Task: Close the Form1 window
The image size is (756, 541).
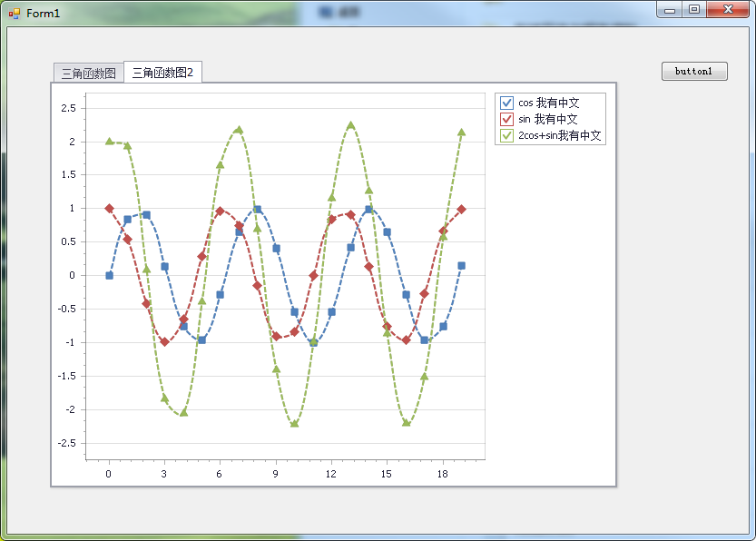Action: (x=728, y=10)
